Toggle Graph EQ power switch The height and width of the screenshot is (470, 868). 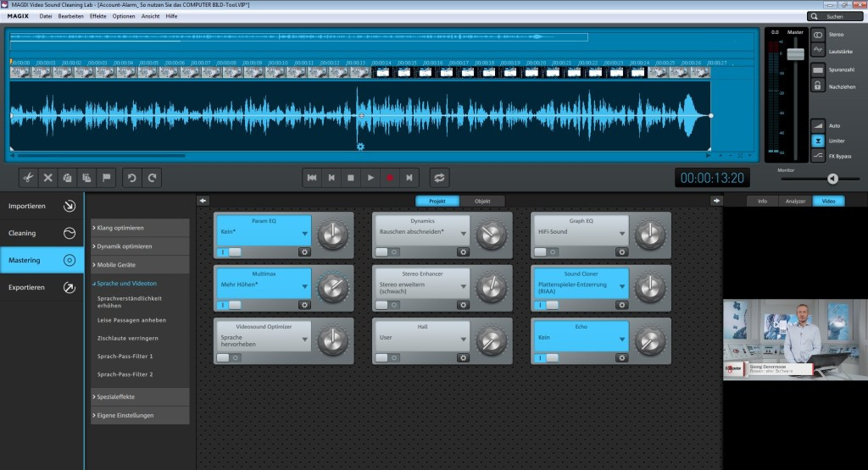tap(546, 252)
